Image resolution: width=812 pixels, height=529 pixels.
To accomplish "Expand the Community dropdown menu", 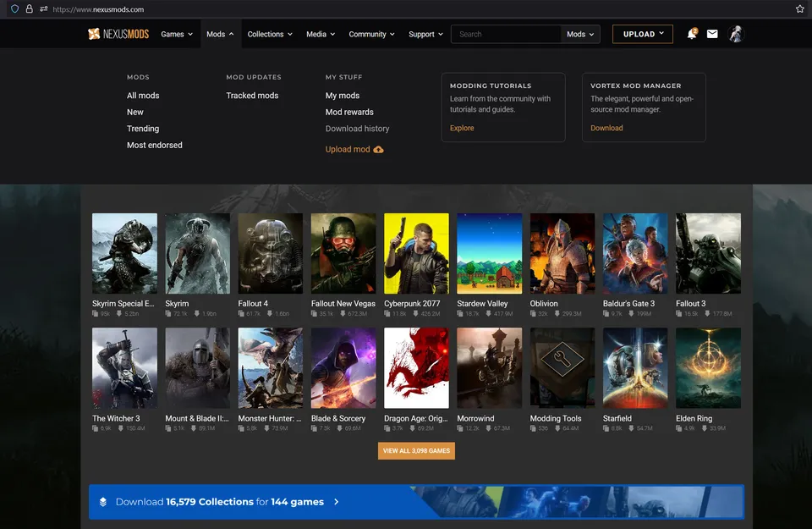I will click(x=371, y=34).
